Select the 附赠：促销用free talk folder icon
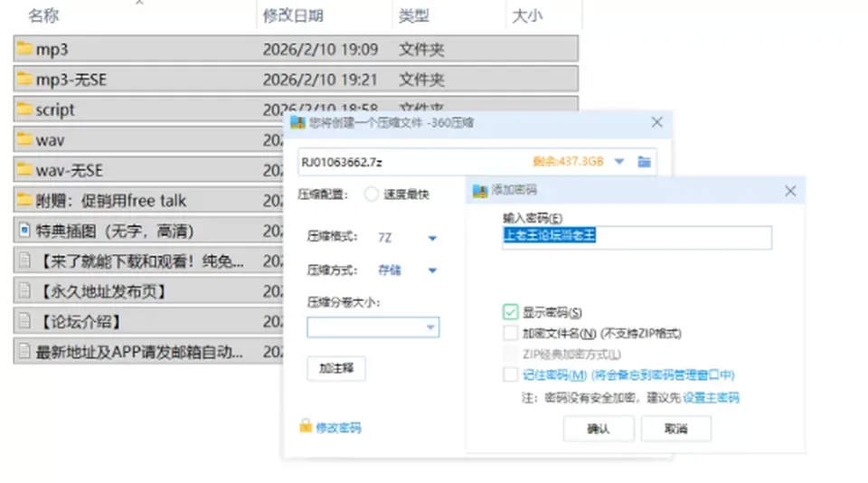The image size is (868, 483). tap(24, 200)
